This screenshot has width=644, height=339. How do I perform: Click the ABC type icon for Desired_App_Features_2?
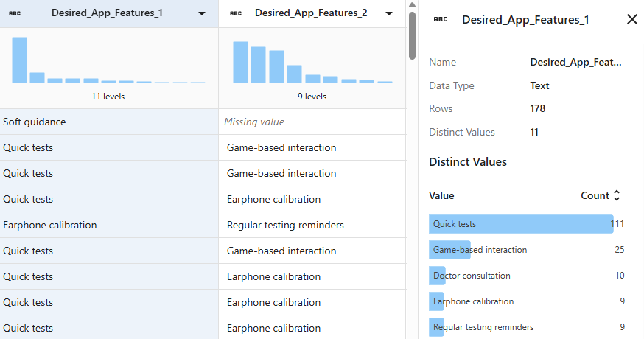point(235,13)
